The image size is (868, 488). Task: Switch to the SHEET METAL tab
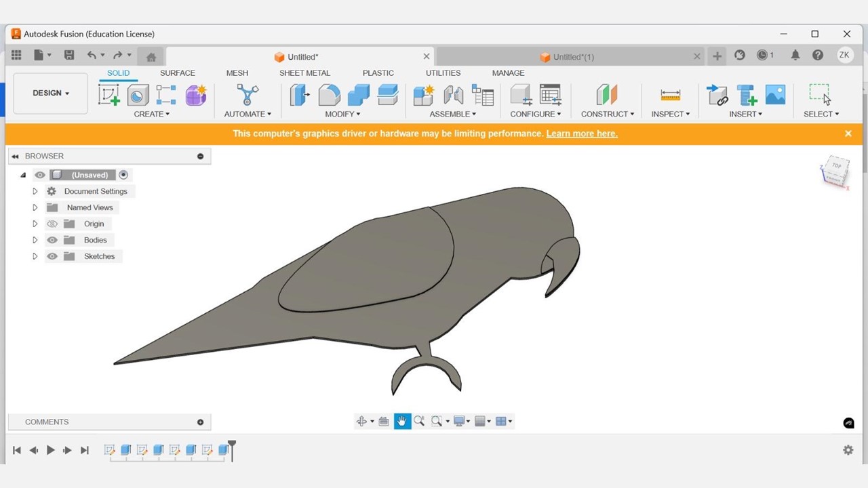(x=305, y=73)
